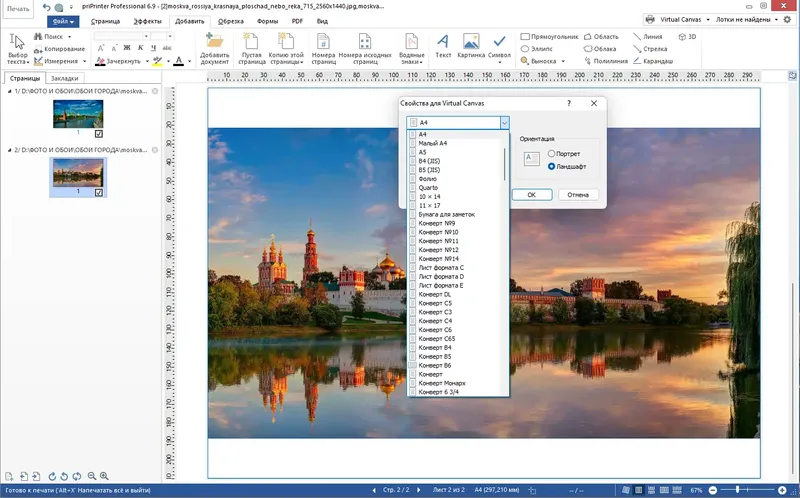Click the OK button in the dialog

532,195
